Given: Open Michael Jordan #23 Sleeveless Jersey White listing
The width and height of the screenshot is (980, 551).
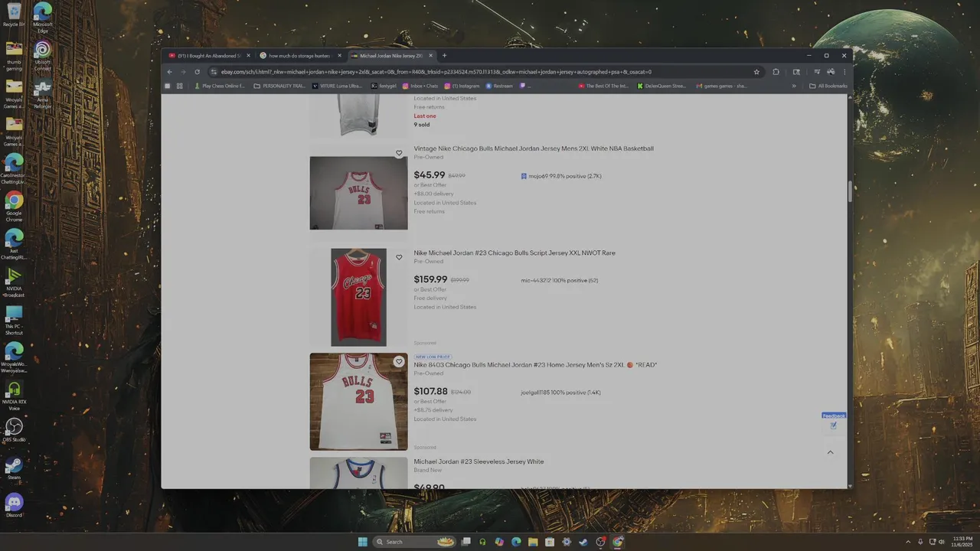Looking at the screenshot, I should 479,461.
